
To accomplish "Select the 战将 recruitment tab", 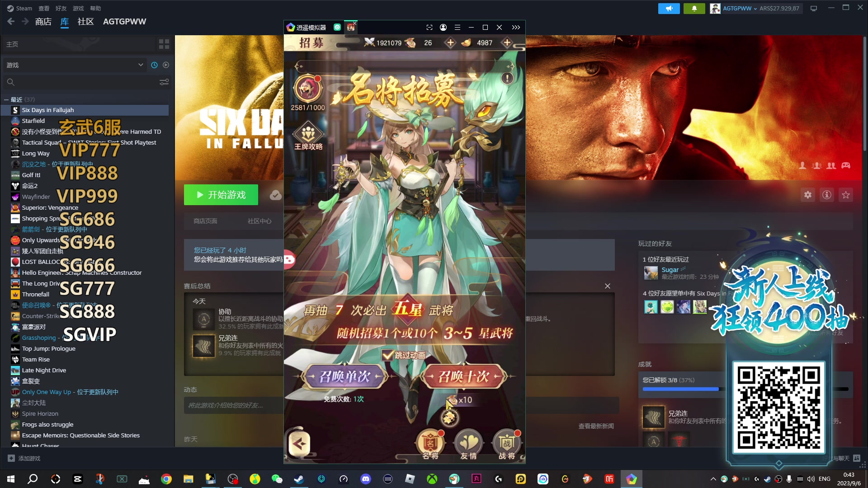I will [507, 444].
